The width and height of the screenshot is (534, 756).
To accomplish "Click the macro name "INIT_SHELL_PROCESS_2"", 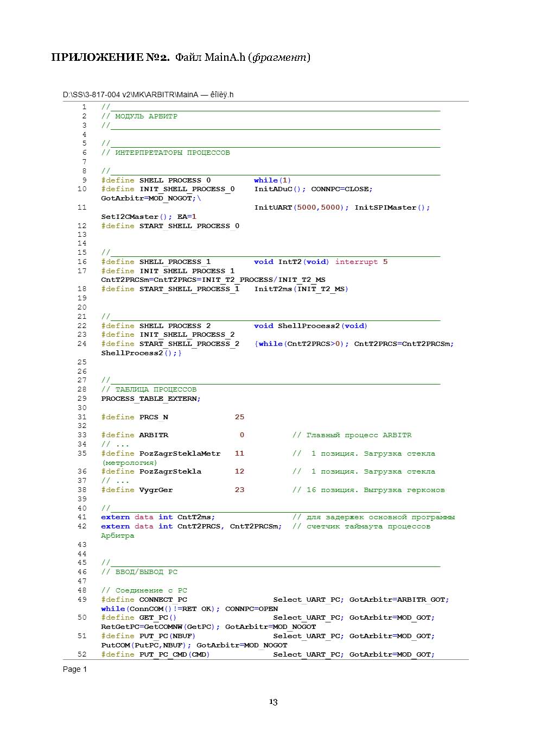I will pyautogui.click(x=187, y=335).
